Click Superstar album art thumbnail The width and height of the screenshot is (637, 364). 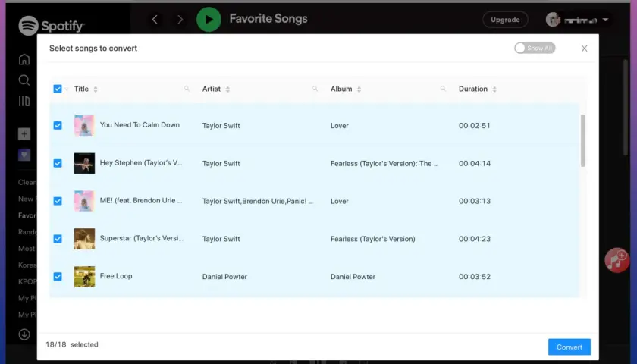tap(84, 238)
